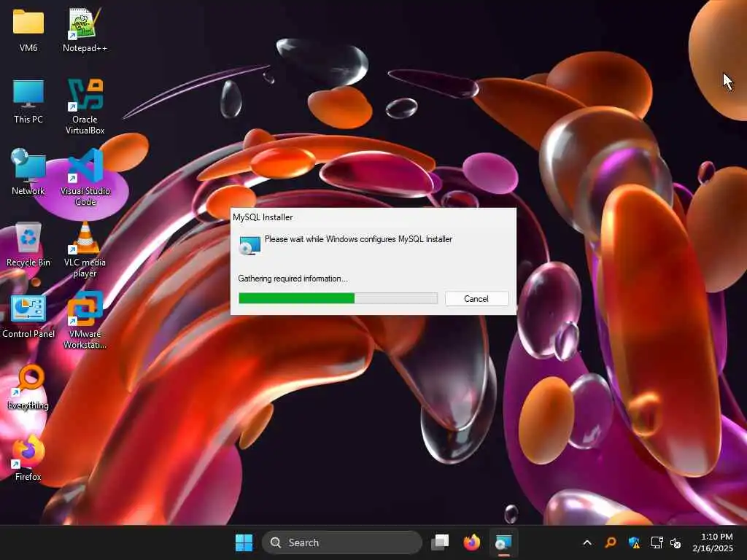Viewport: 747px width, 560px height.
Task: Open Everything search tray icon
Action: click(x=611, y=542)
